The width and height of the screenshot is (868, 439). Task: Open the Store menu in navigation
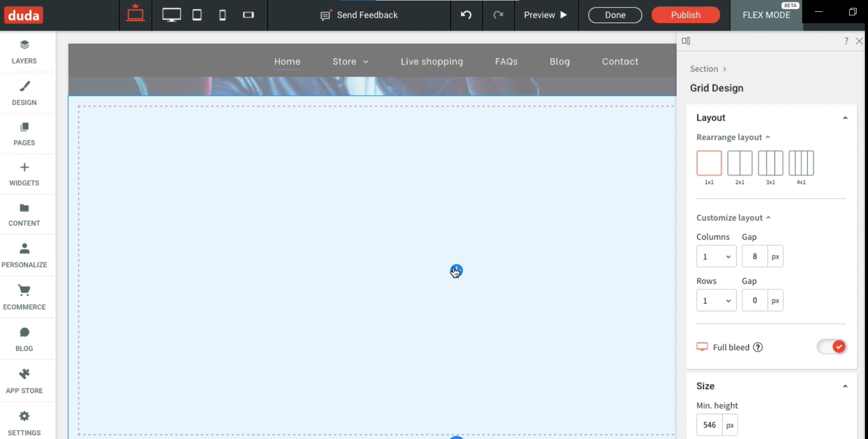pos(350,61)
